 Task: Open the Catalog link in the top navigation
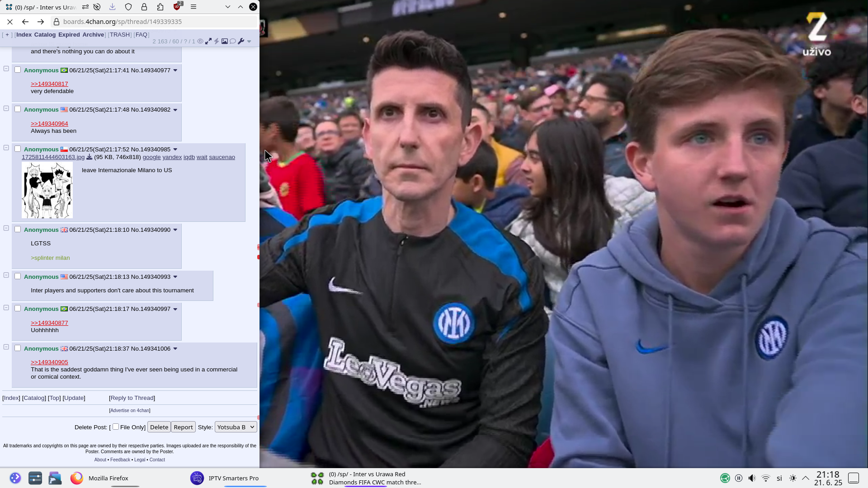point(45,35)
